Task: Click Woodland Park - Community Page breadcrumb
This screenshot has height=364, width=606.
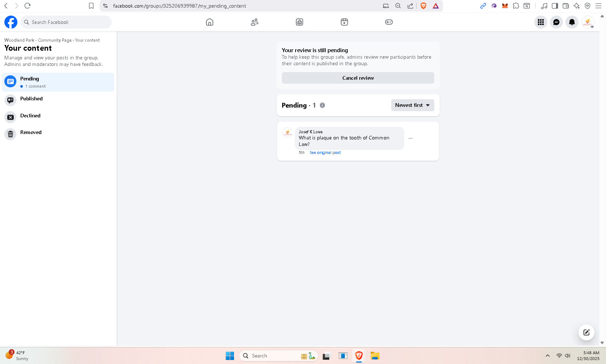Action: (x=38, y=40)
